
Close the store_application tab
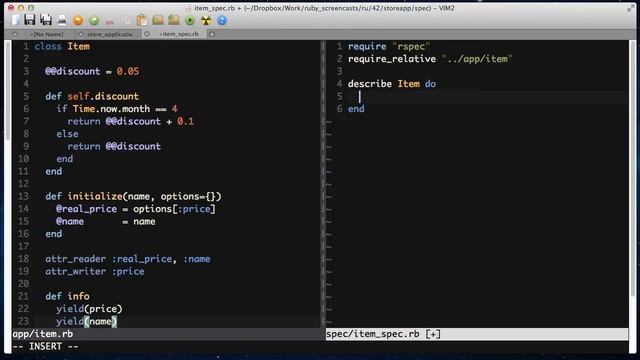click(81, 34)
